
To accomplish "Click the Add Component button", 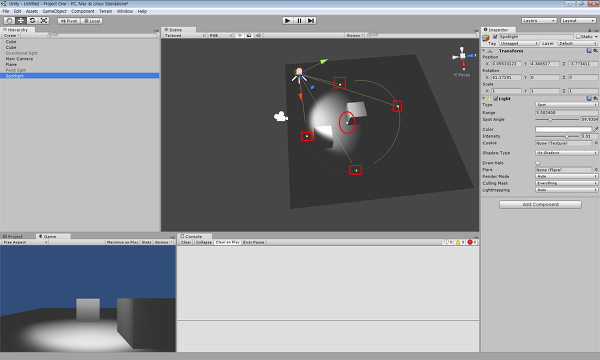I will [x=540, y=205].
